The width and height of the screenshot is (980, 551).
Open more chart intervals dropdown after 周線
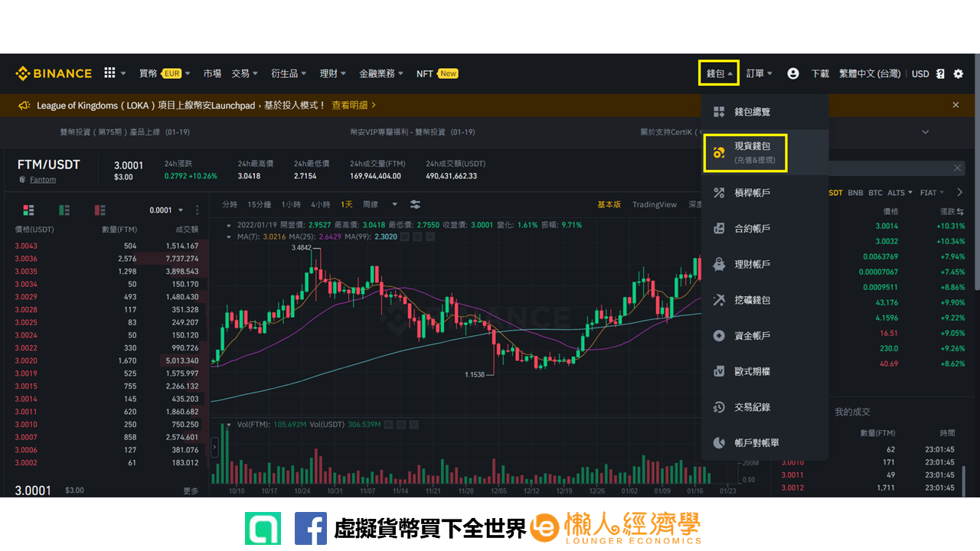(395, 204)
